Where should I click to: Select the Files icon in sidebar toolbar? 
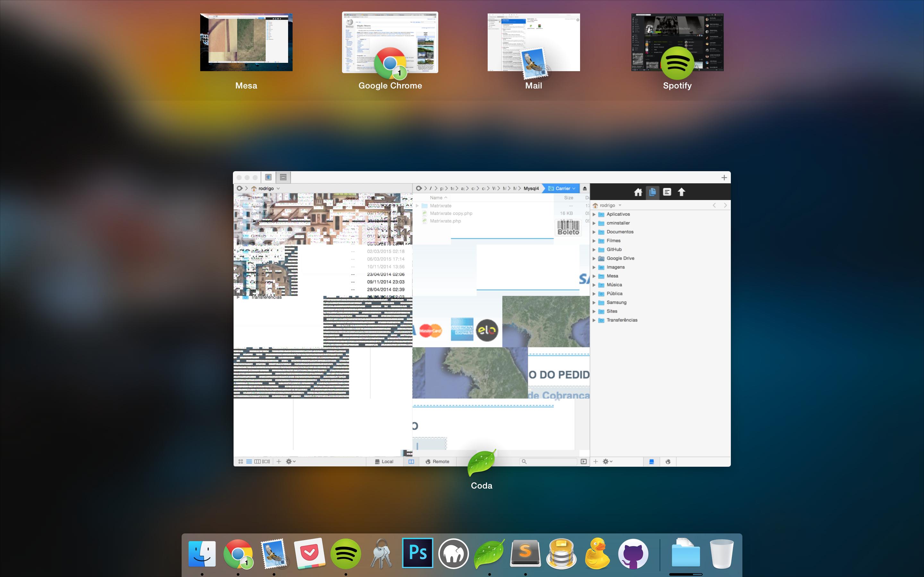652,192
